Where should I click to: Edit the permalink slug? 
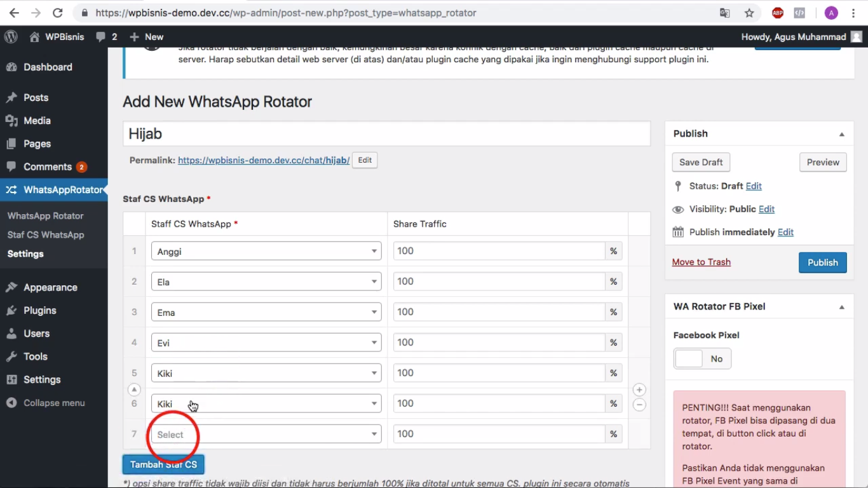point(365,160)
